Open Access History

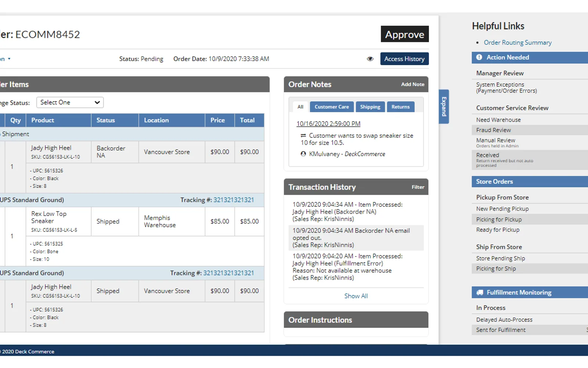(404, 59)
